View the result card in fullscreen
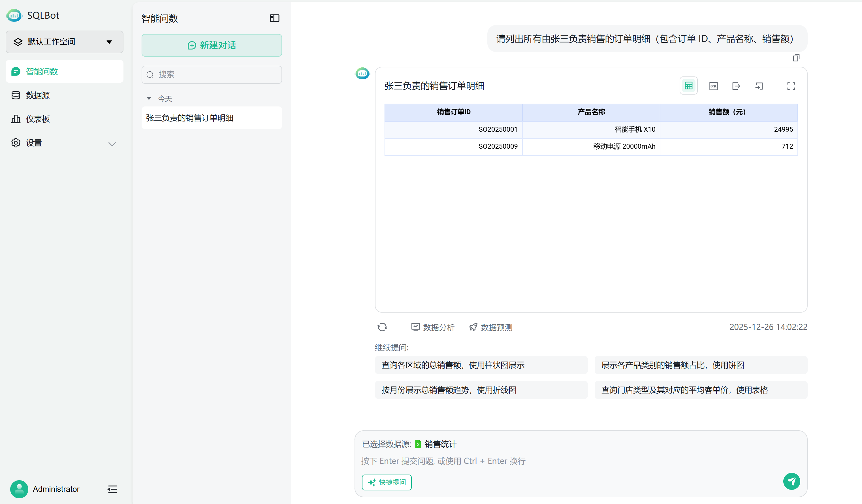 791,86
